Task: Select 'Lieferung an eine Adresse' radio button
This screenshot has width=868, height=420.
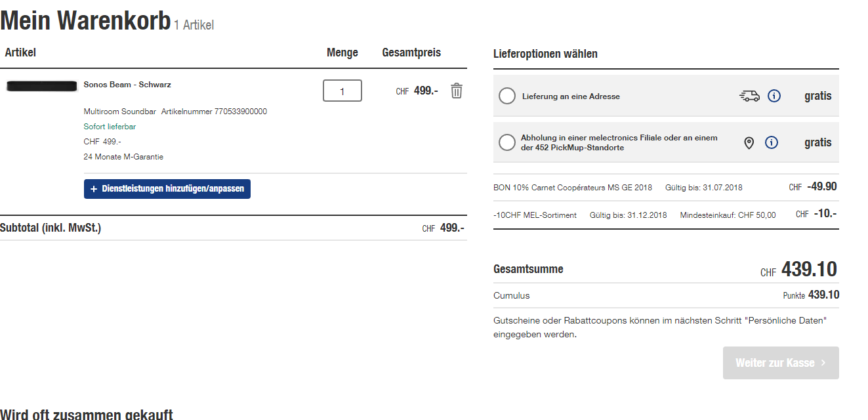Action: pyautogui.click(x=506, y=96)
